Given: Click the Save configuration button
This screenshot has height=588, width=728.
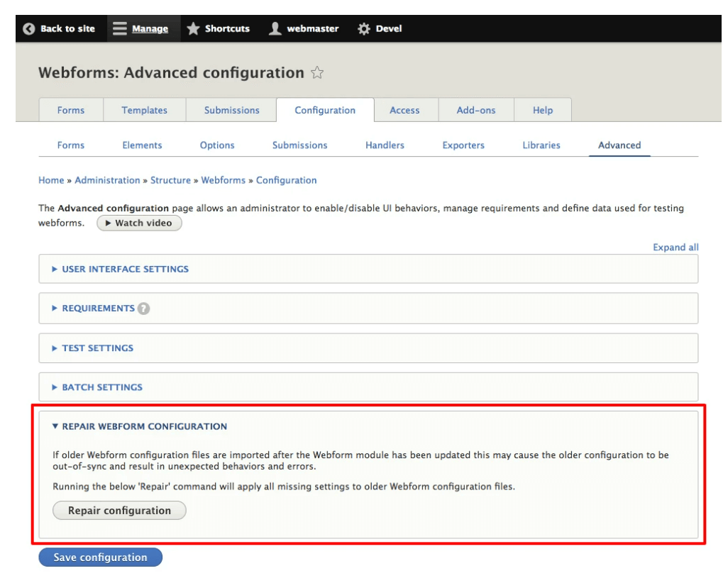Looking at the screenshot, I should [x=100, y=557].
